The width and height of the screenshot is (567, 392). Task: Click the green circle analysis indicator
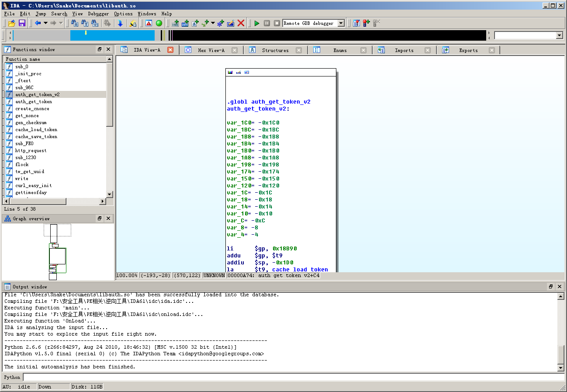pyautogui.click(x=159, y=23)
